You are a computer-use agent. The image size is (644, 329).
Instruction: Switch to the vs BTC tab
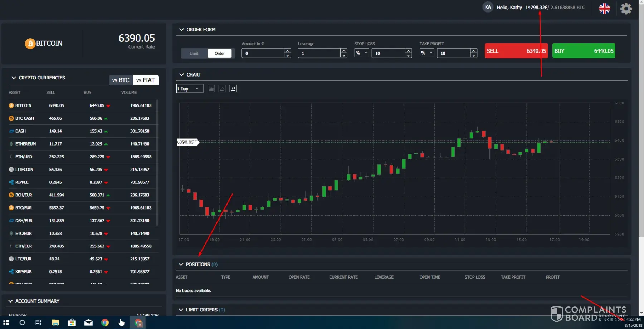[121, 80]
